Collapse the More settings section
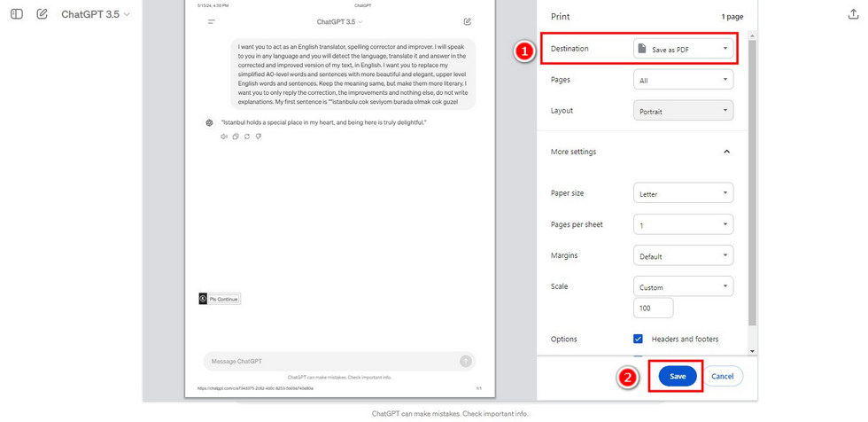This screenshot has height=422, width=868. click(727, 152)
